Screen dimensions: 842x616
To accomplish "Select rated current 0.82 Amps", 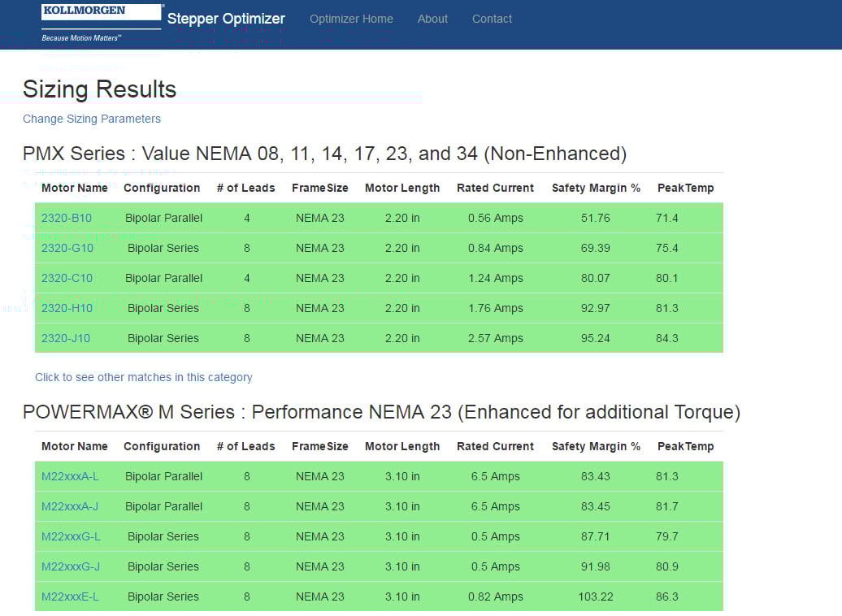I will pos(495,596).
